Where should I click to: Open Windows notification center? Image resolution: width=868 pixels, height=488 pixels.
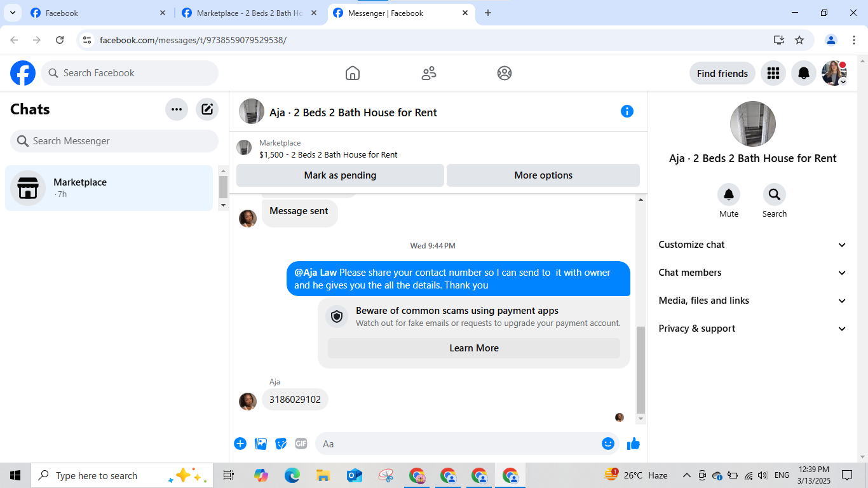point(847,475)
